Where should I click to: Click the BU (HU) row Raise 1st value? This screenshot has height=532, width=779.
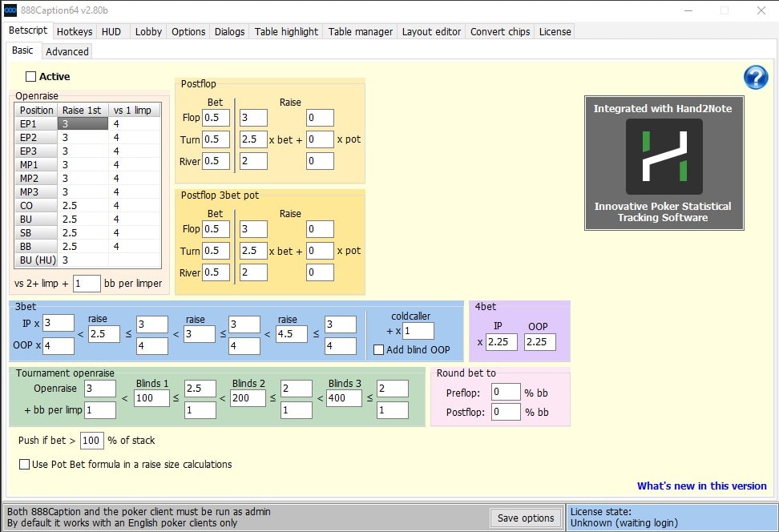coord(83,260)
